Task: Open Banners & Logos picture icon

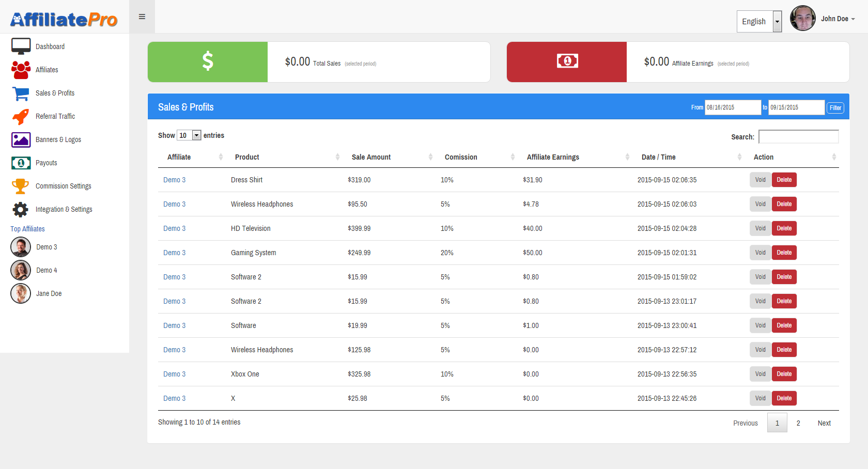Action: point(21,140)
